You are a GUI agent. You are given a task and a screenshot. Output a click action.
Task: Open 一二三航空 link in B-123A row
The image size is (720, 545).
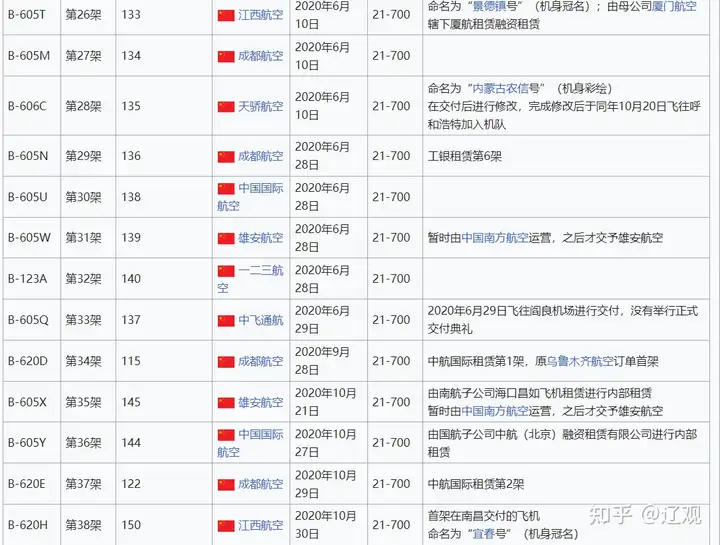click(x=250, y=279)
